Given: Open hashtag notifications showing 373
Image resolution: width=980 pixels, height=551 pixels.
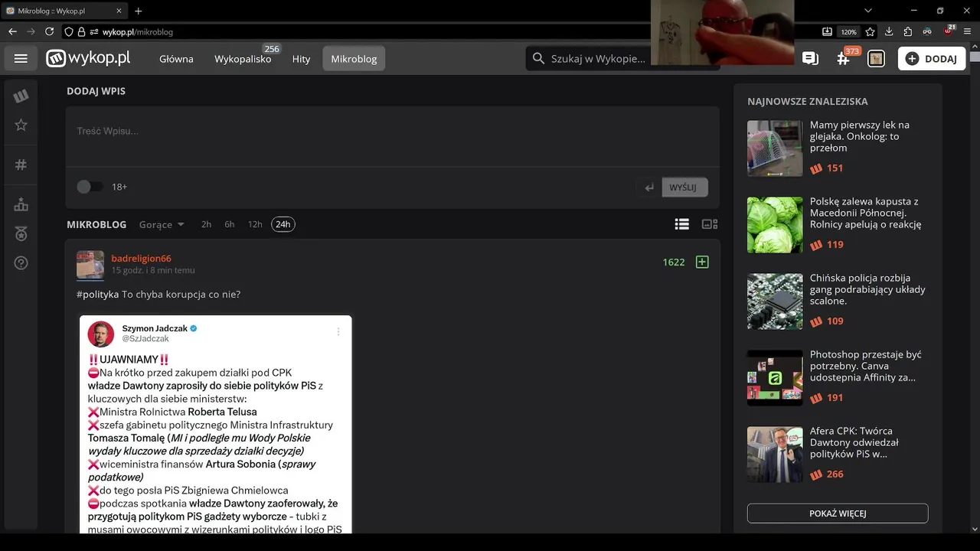Looking at the screenshot, I should (x=844, y=58).
